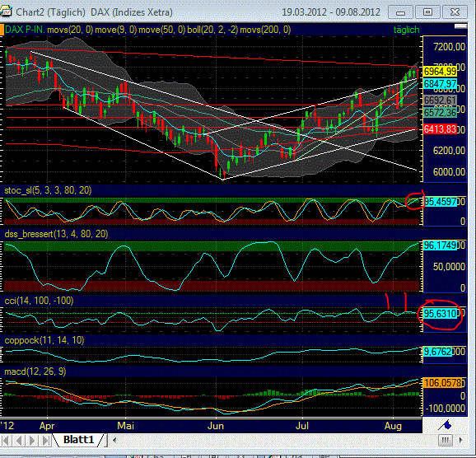
Task: Close the Chart2 chart window
Action: [455, 12]
